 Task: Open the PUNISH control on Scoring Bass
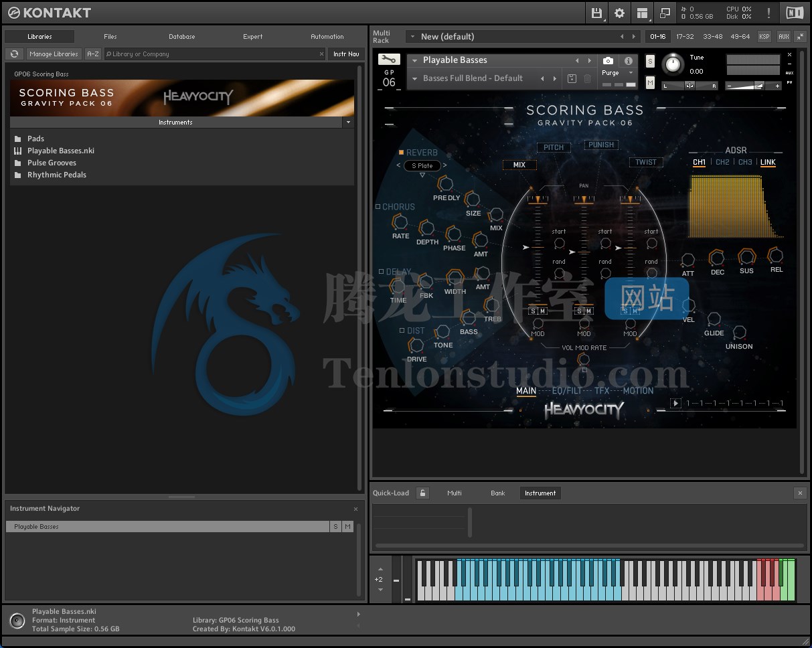[x=600, y=145]
